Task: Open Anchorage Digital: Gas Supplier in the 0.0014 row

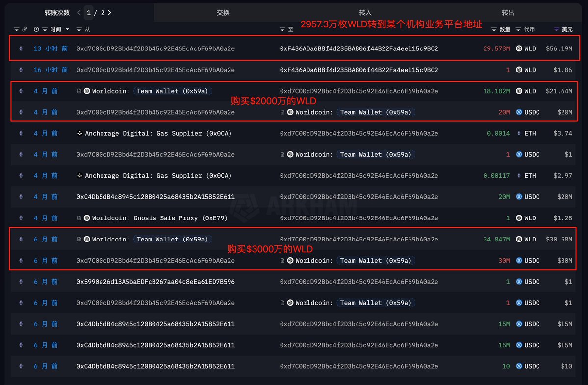Action: pyautogui.click(x=158, y=133)
